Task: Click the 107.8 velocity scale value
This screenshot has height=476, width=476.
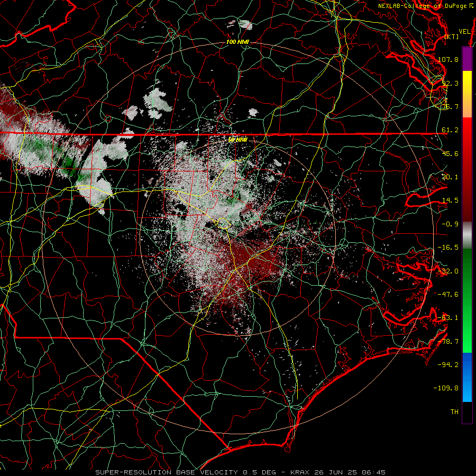Action: click(x=448, y=59)
